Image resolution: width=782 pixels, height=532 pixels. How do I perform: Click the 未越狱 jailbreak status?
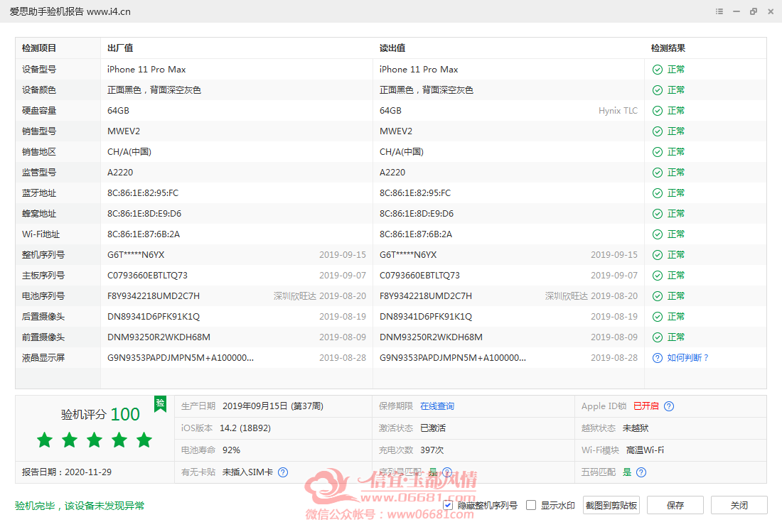(636, 428)
